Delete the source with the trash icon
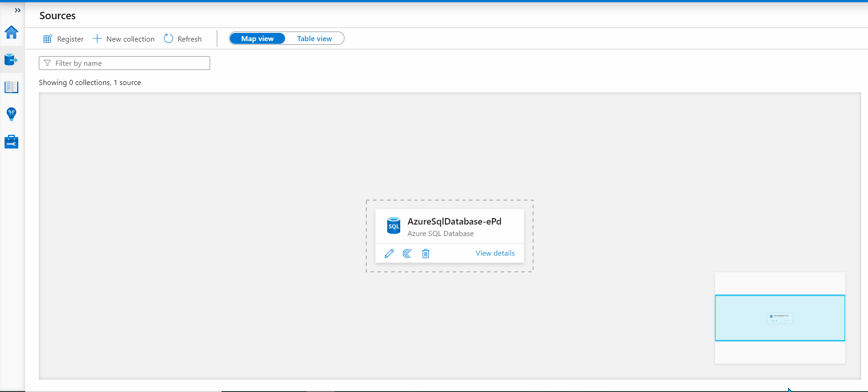868x392 pixels. coord(426,253)
